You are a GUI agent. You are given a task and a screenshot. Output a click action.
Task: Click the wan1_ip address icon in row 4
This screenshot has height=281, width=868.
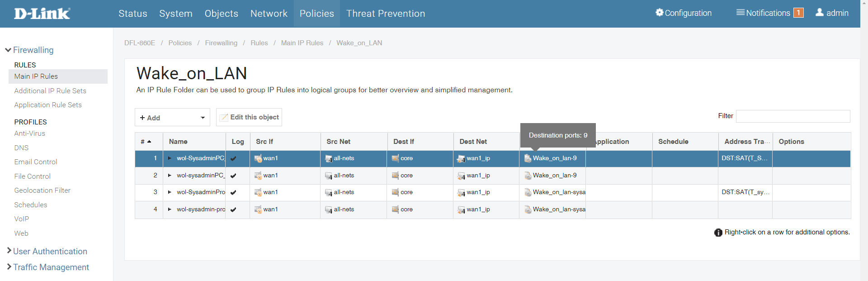pyautogui.click(x=461, y=210)
